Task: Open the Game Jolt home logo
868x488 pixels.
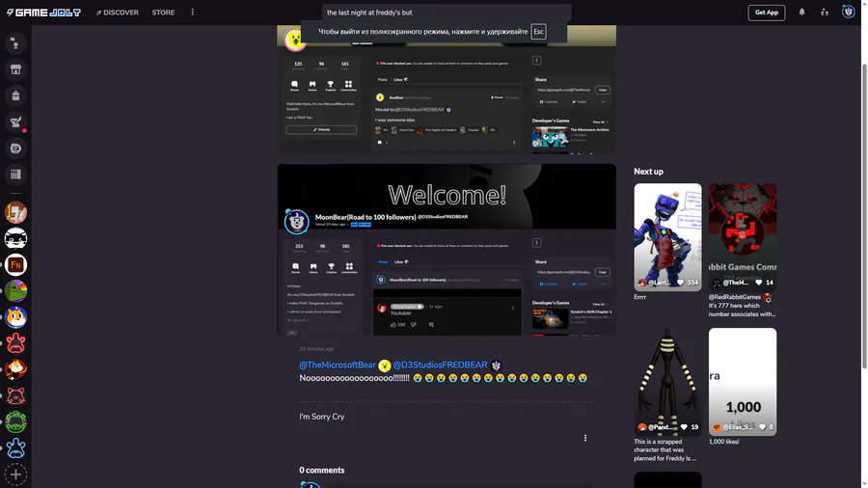Action: [43, 13]
